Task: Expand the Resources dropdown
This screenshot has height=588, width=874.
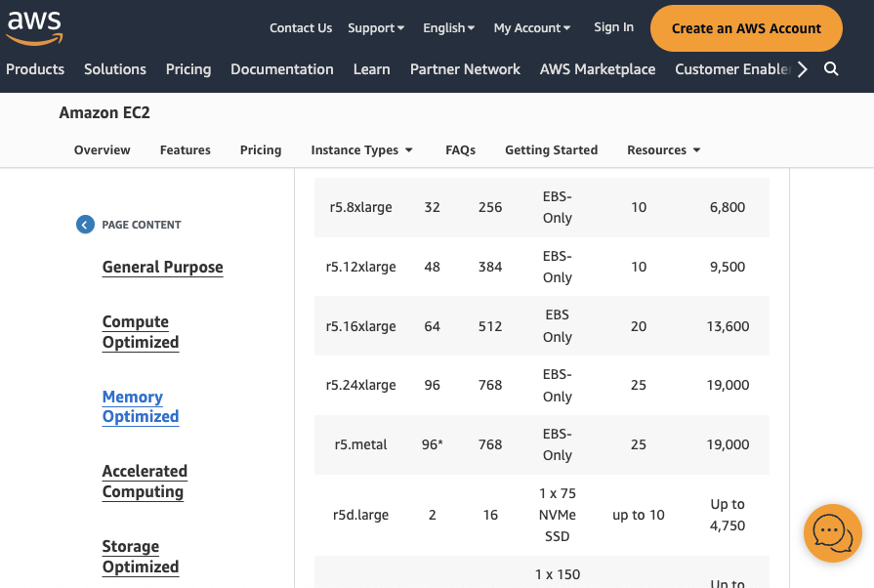Action: click(x=663, y=150)
